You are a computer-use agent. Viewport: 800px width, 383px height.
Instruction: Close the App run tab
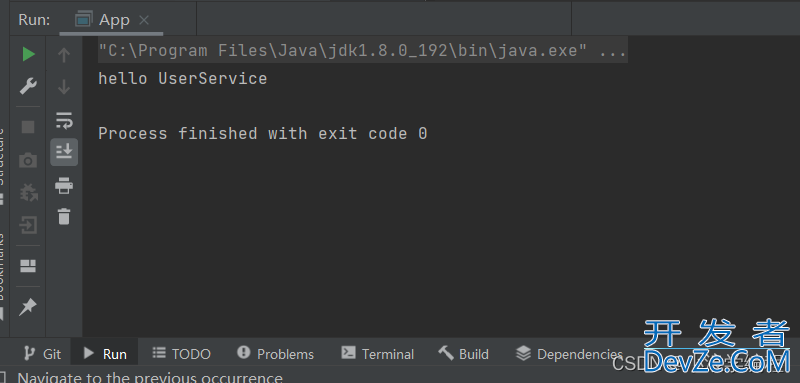144,20
